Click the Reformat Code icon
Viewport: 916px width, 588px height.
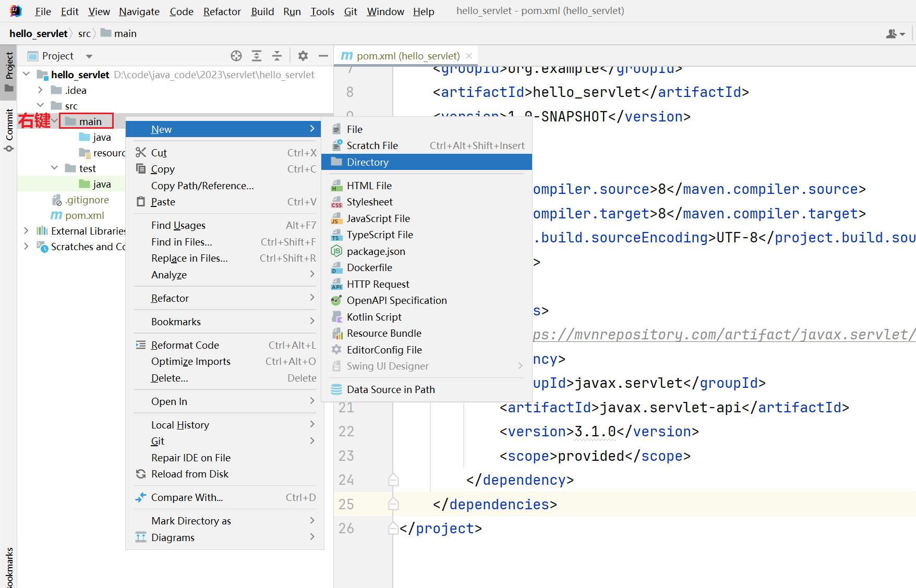point(141,345)
